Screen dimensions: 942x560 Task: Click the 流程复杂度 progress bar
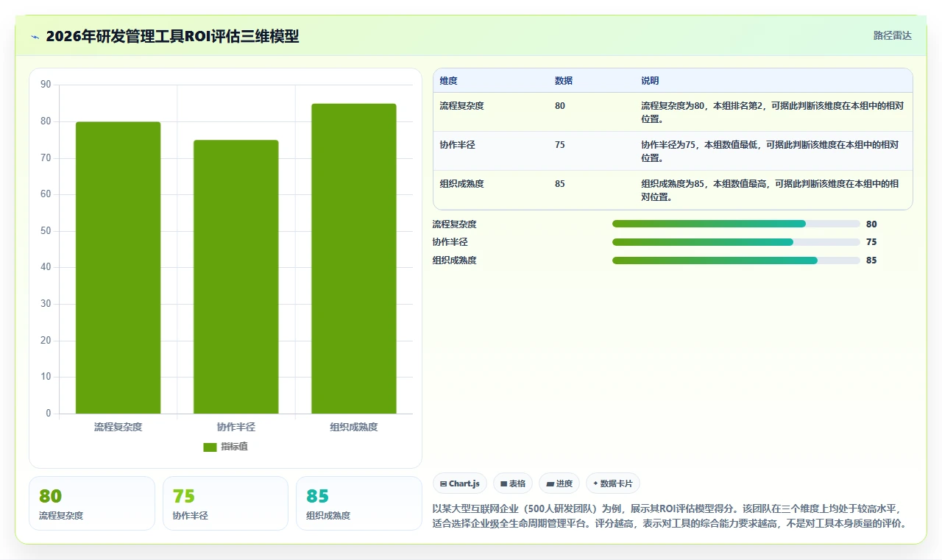(x=736, y=224)
